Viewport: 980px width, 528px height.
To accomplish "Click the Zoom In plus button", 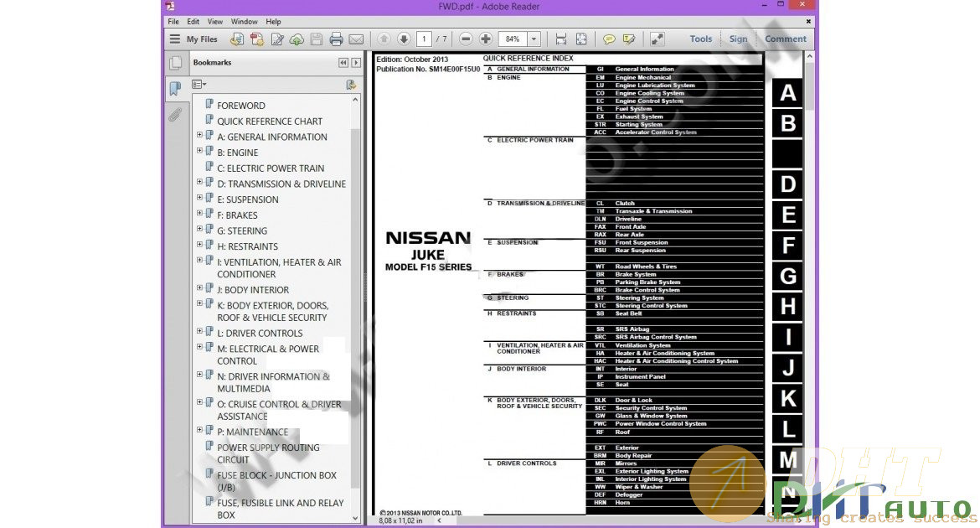I will pyautogui.click(x=486, y=39).
